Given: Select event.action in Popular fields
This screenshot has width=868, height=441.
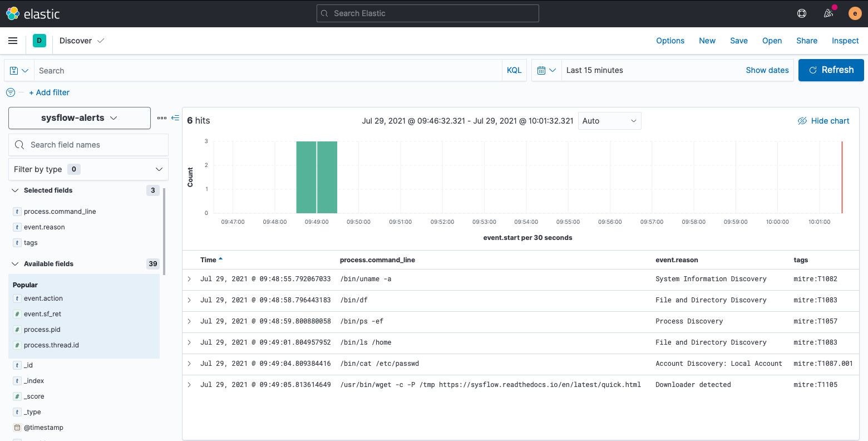Looking at the screenshot, I should tap(43, 298).
